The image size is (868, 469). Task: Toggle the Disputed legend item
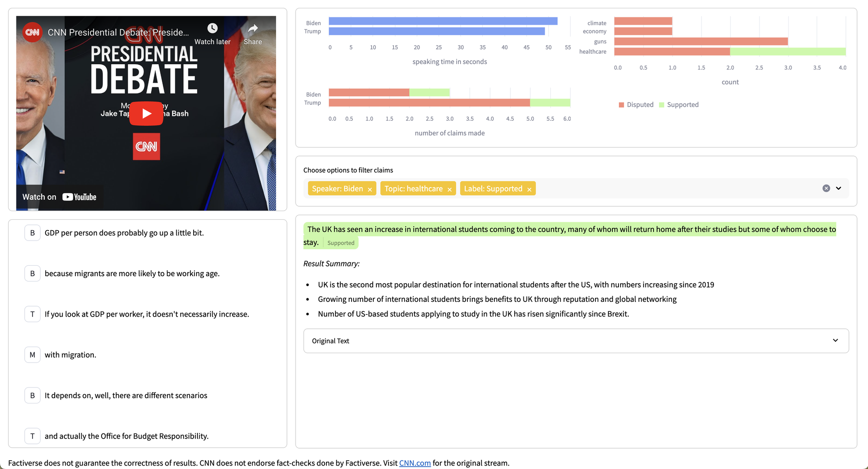coord(636,105)
